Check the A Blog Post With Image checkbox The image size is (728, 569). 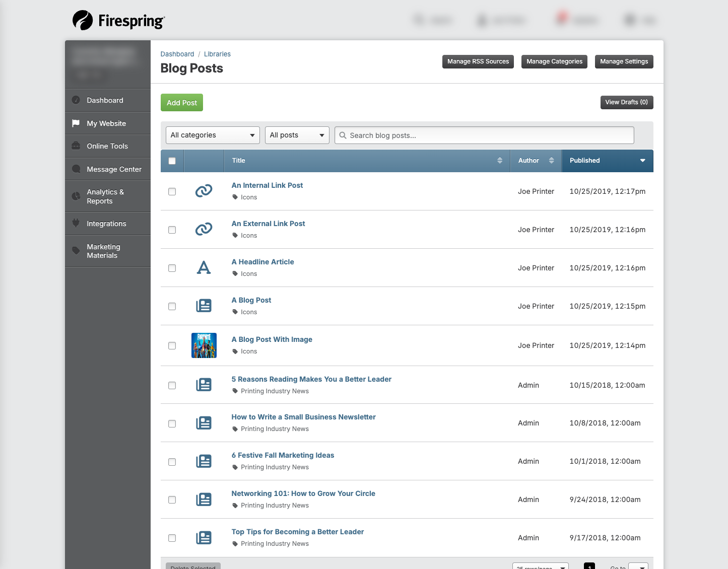click(172, 346)
